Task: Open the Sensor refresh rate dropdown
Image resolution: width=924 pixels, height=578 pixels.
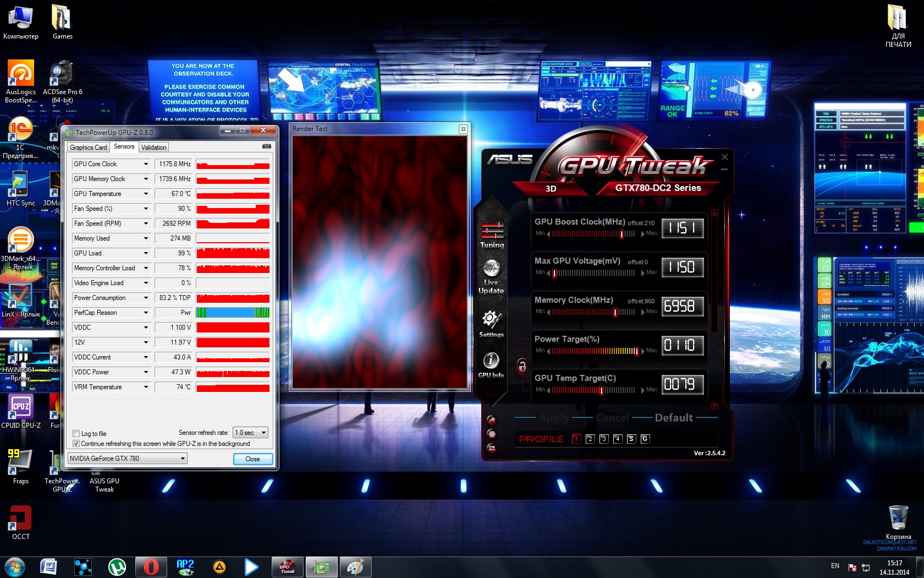Action: [250, 433]
